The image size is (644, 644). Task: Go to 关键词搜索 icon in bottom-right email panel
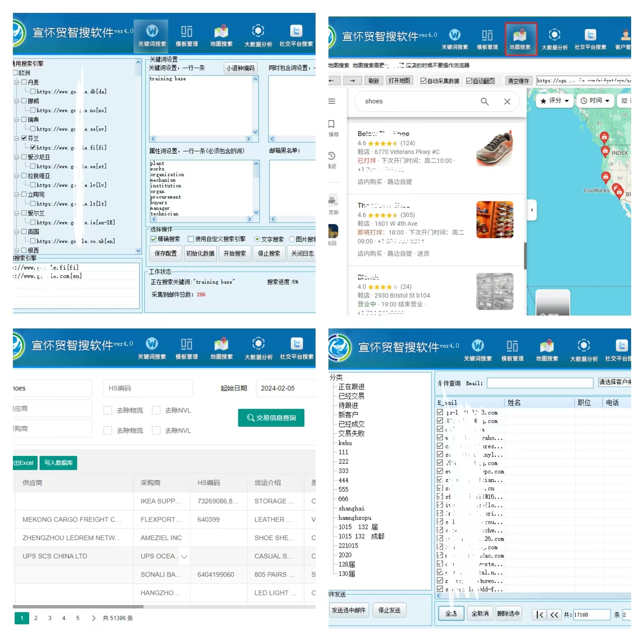478,350
